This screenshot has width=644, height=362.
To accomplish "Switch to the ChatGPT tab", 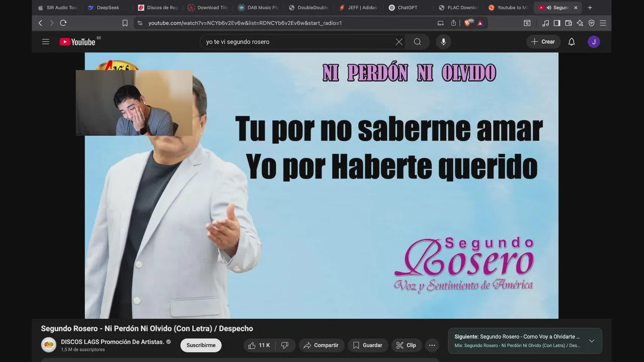I will [x=404, y=8].
